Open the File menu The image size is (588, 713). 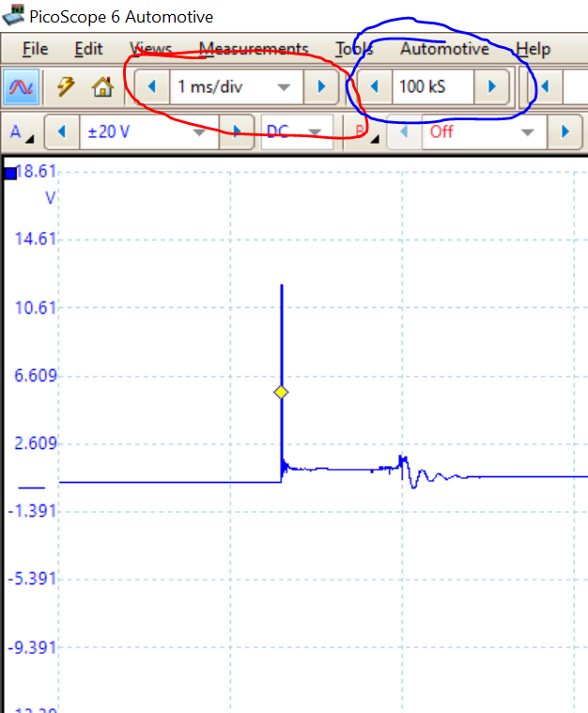35,49
